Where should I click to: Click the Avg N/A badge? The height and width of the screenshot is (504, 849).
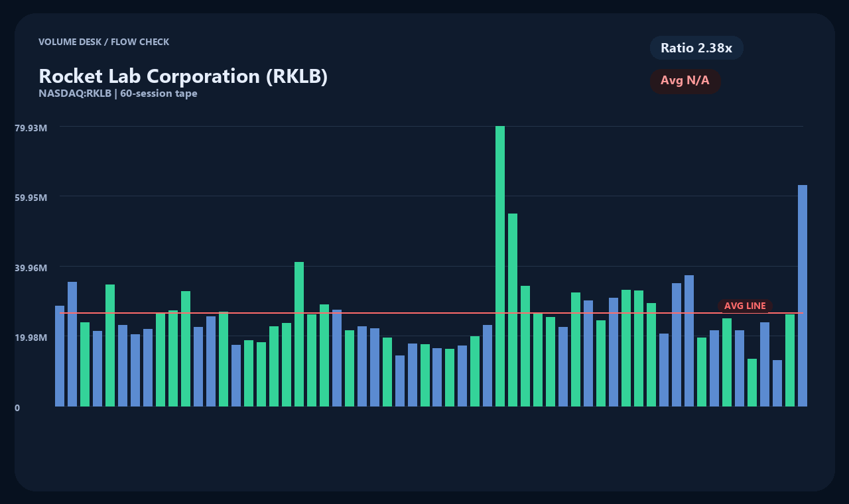685,81
